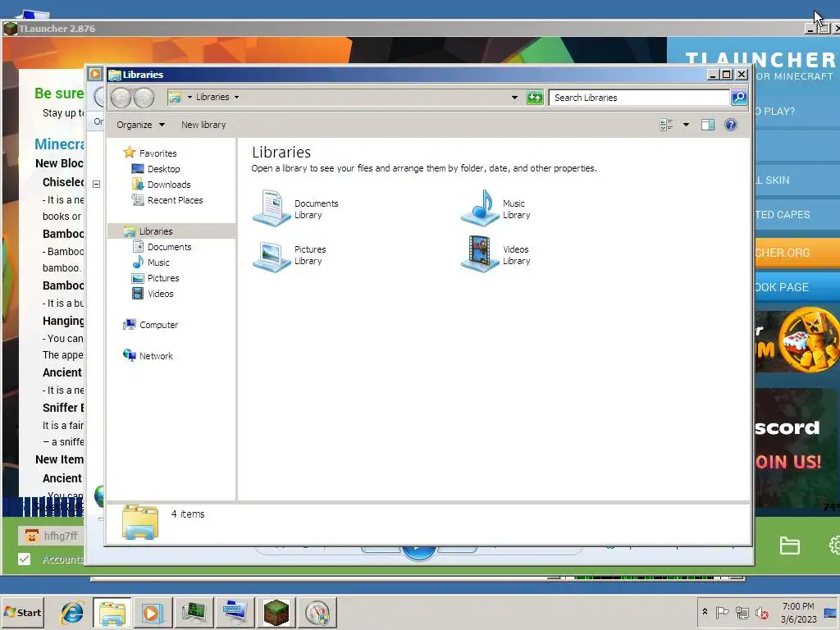840x630 pixels.
Task: Click the Action Center flag tray icon
Action: pos(722,612)
